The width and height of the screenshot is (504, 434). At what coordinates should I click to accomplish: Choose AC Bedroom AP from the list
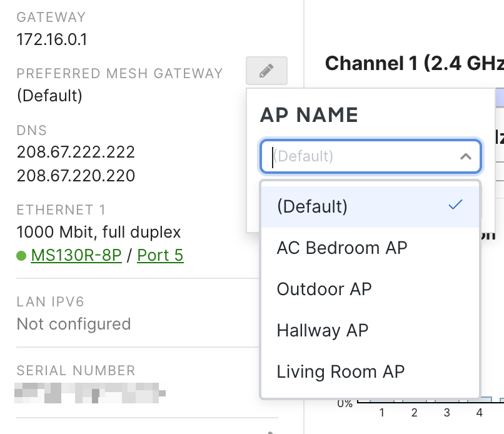342,248
